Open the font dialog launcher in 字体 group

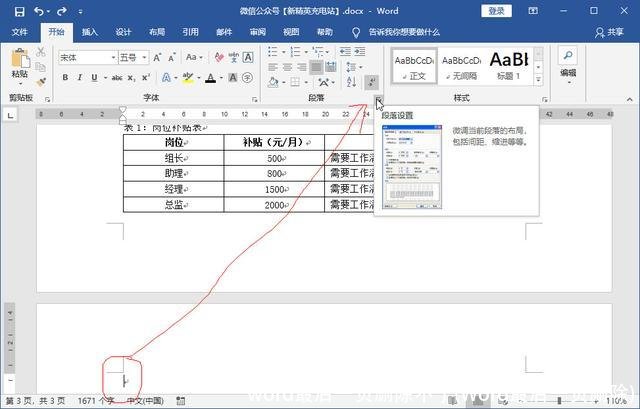[254, 99]
